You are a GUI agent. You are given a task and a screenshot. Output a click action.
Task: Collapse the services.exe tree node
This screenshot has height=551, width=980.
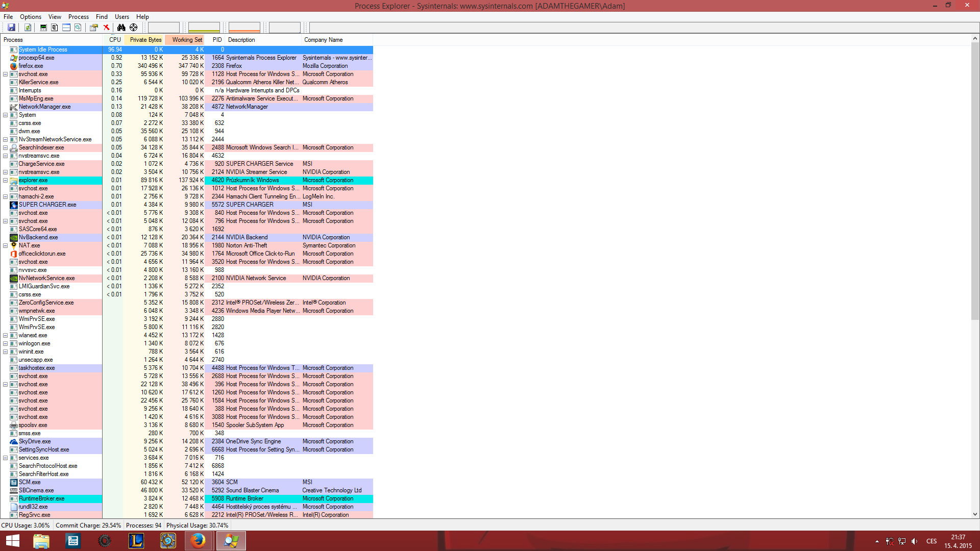[x=5, y=458]
